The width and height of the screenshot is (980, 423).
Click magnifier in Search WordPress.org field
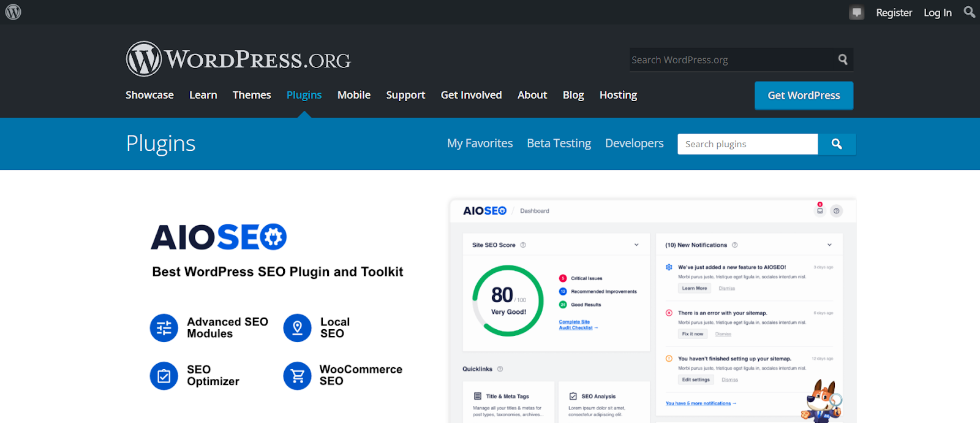pyautogui.click(x=843, y=59)
